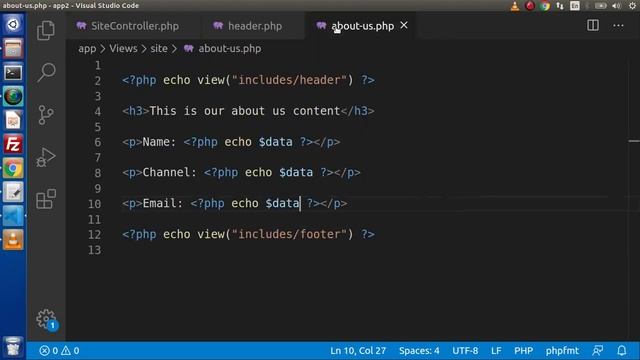Open the Explorer view in activity bar
Screen dimensions: 640x360
click(x=46, y=30)
